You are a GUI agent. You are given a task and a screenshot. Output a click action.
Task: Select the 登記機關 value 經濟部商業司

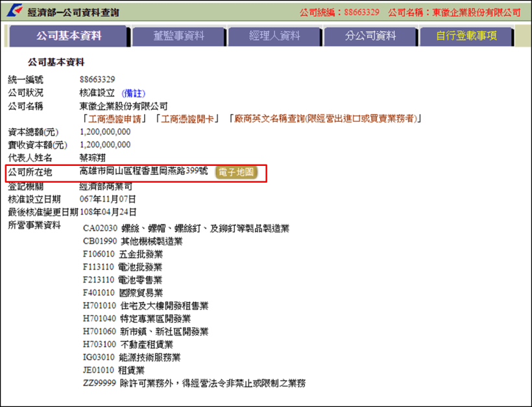(x=106, y=187)
